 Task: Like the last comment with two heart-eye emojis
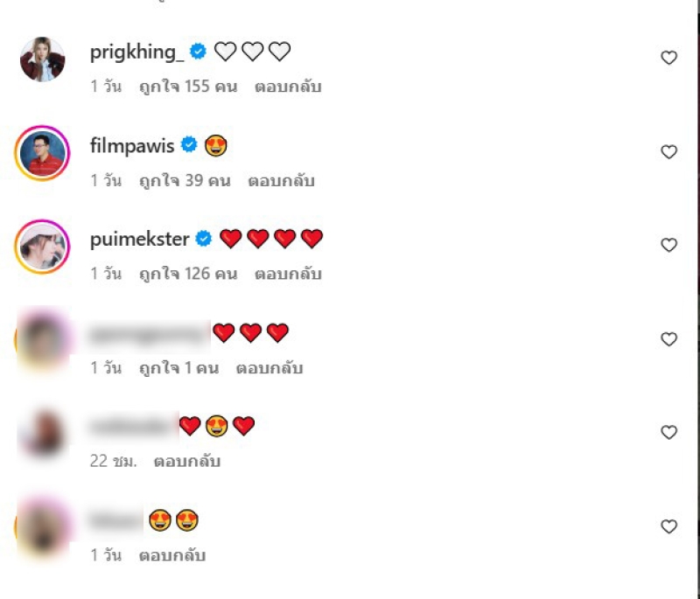[x=668, y=526]
